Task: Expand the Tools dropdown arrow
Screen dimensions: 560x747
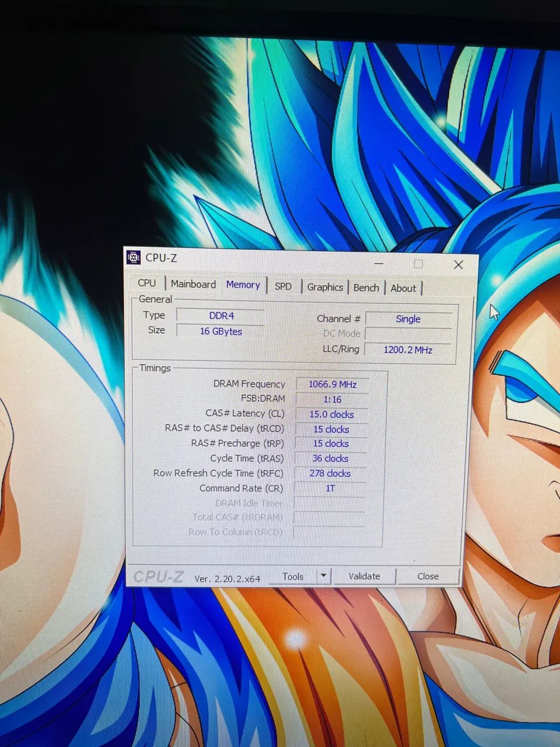Action: (x=324, y=576)
